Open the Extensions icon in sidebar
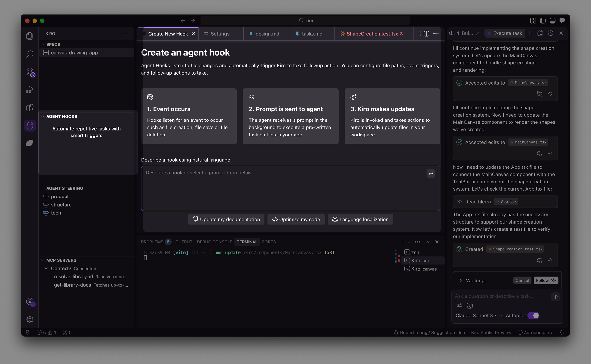Image resolution: width=591 pixels, height=364 pixels. coord(30,108)
